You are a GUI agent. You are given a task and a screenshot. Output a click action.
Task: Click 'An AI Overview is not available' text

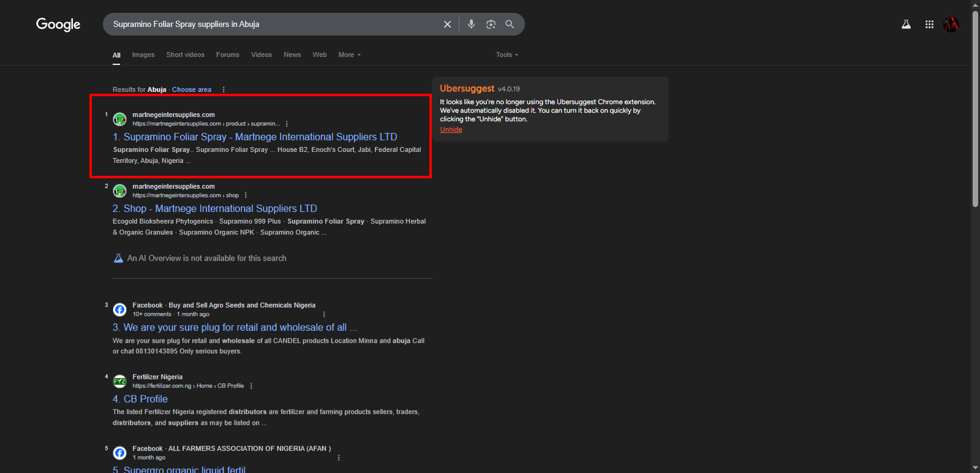(x=206, y=259)
